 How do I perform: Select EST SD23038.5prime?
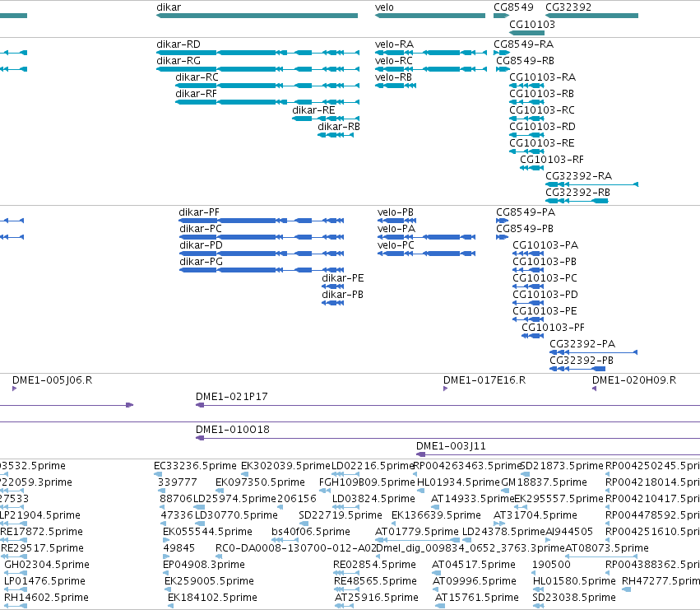tap(574, 598)
